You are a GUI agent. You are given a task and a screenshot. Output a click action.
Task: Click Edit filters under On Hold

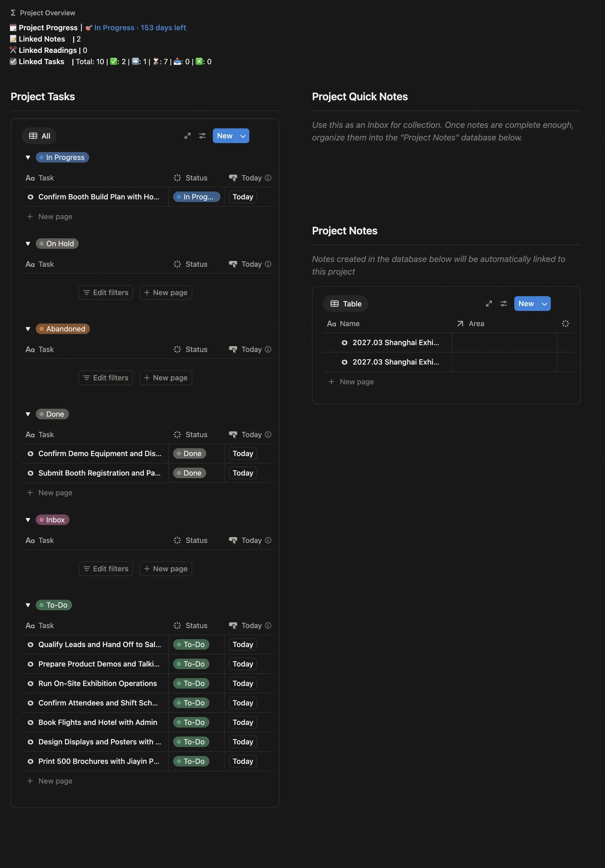tap(106, 292)
